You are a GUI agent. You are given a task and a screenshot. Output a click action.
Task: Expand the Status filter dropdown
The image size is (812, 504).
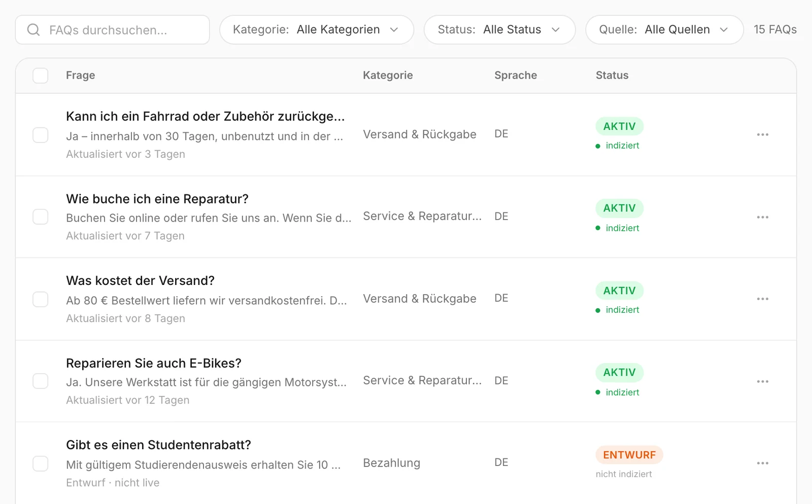(500, 30)
